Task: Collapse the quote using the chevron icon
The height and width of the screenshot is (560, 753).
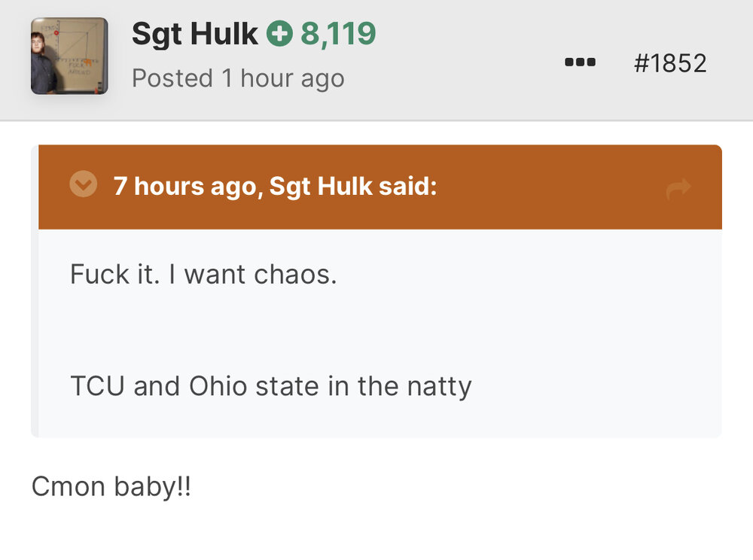Action: point(83,184)
